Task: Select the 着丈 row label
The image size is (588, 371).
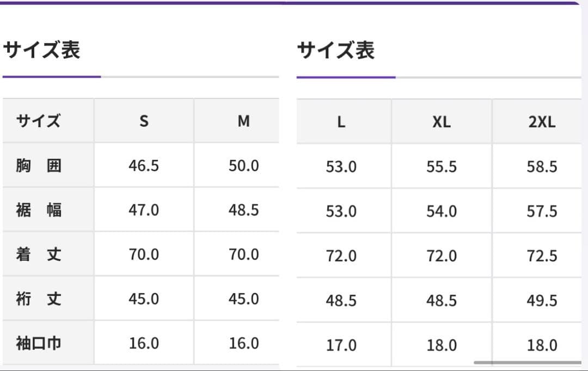Action: (39, 254)
